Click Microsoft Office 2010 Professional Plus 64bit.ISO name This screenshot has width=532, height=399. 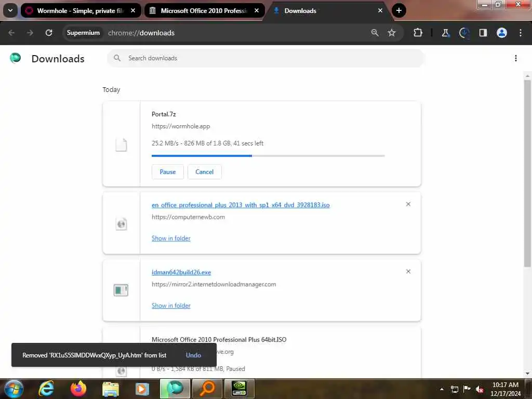(x=219, y=340)
